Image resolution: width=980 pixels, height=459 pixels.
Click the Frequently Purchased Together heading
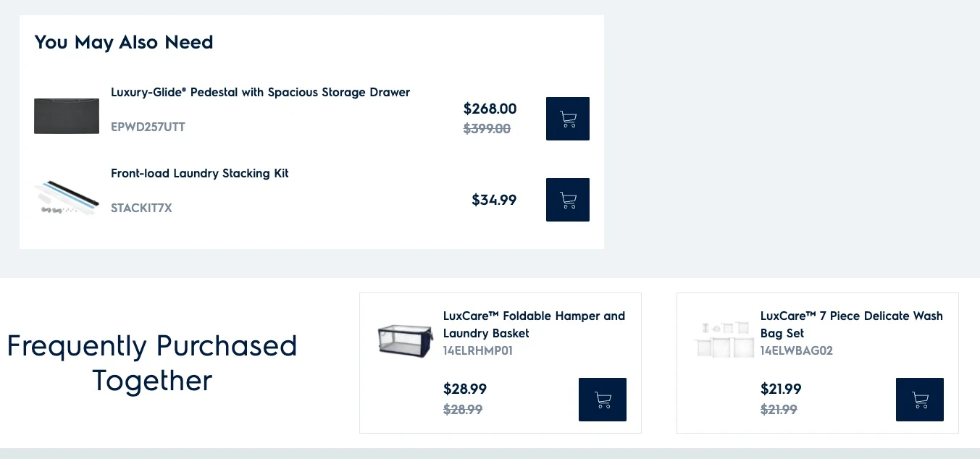[152, 363]
